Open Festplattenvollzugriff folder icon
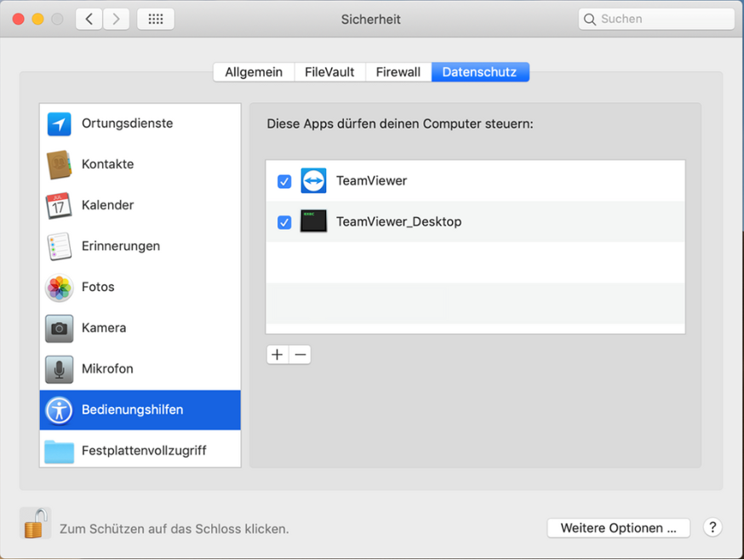This screenshot has height=560, width=744. coord(60,450)
